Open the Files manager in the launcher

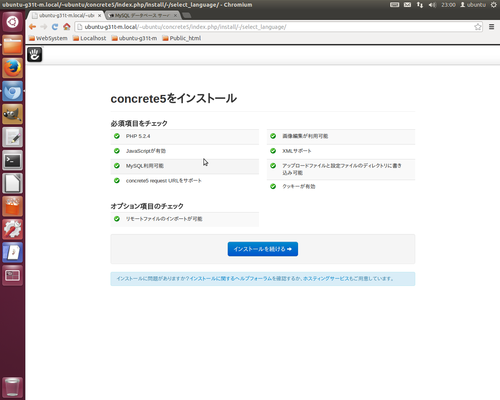point(13,45)
